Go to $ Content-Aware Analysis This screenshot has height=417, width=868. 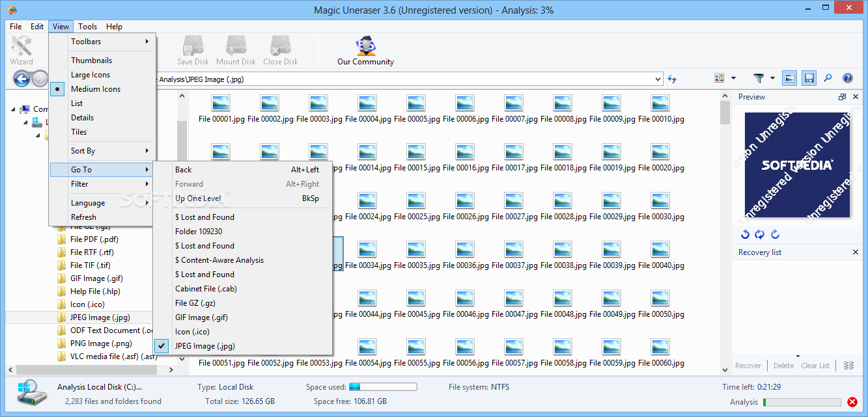[x=242, y=260]
